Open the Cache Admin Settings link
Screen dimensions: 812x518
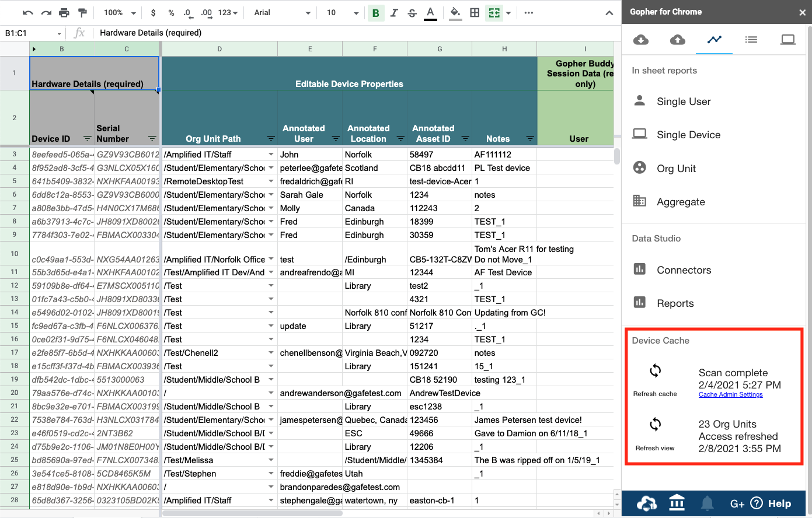(730, 395)
